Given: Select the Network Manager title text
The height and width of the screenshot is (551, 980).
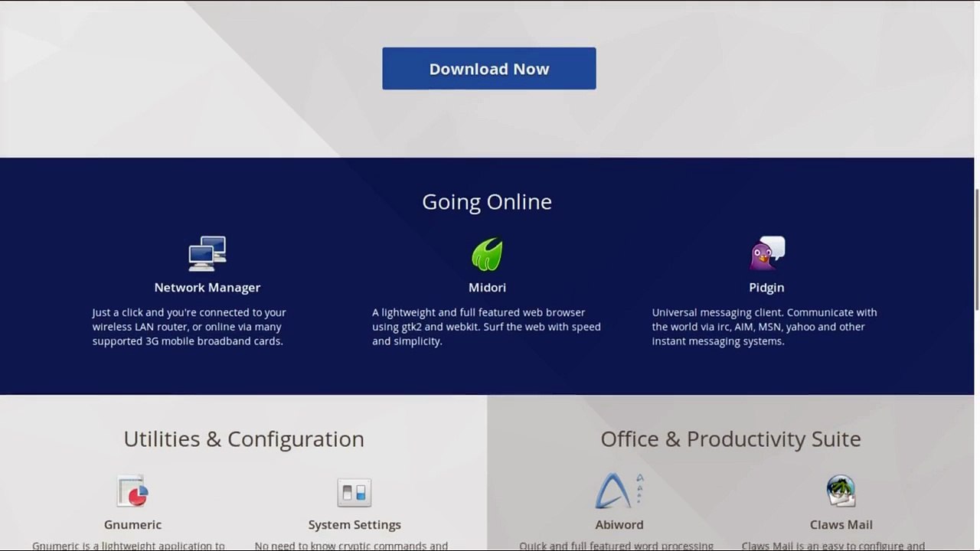Looking at the screenshot, I should point(207,288).
